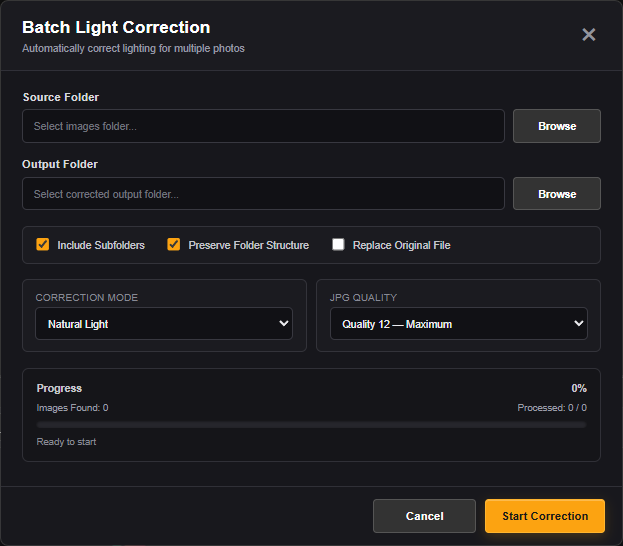Image resolution: width=623 pixels, height=546 pixels.
Task: Close the Batch Light Correction dialog
Action: coord(588,35)
